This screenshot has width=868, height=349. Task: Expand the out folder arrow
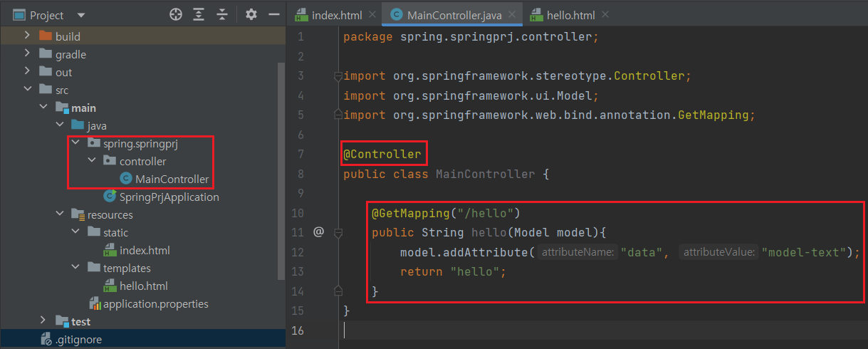click(28, 71)
